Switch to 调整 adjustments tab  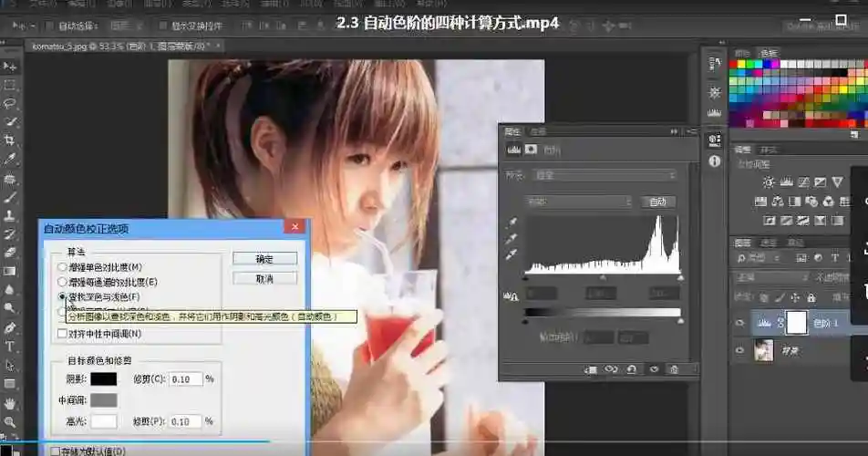pos(742,150)
